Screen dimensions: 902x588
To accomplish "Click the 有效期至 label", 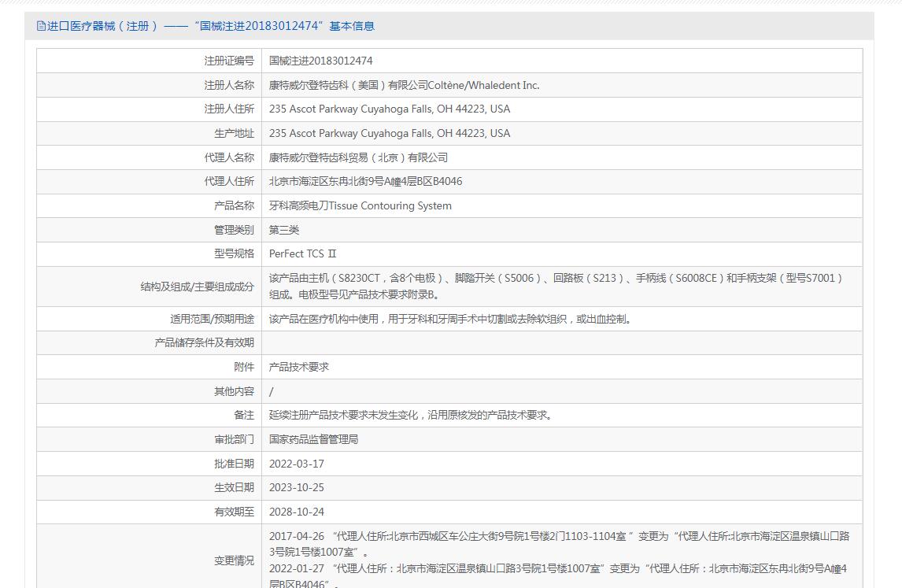I will point(234,512).
